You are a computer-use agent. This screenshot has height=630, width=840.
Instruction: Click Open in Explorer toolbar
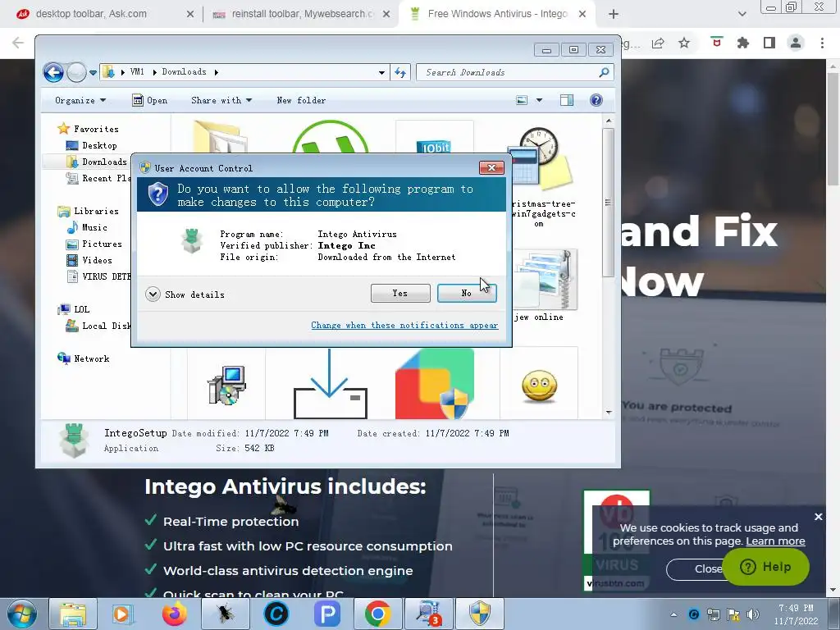(x=150, y=100)
